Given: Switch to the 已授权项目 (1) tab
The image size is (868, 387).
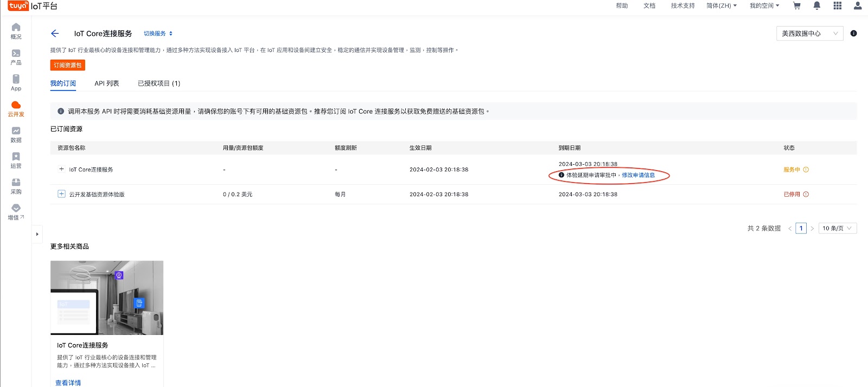Looking at the screenshot, I should (159, 83).
